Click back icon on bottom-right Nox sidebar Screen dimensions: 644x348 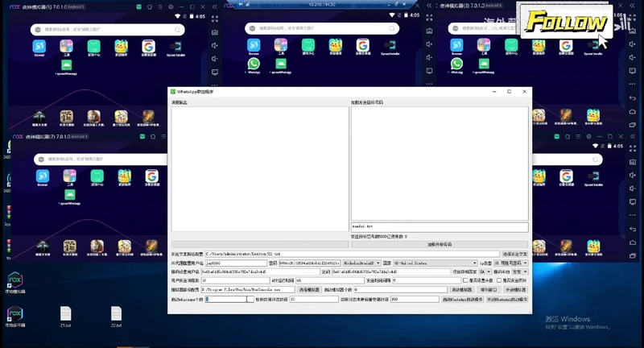[x=633, y=229]
